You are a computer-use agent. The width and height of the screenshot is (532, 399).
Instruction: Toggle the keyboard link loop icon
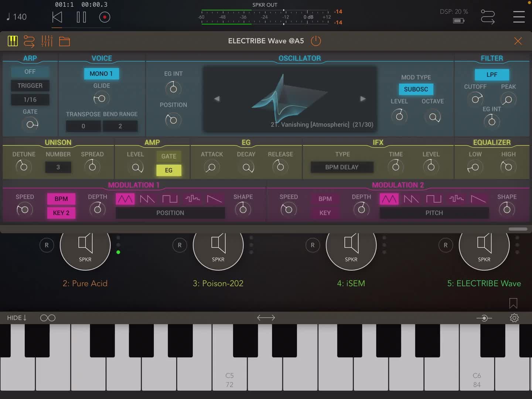click(48, 318)
